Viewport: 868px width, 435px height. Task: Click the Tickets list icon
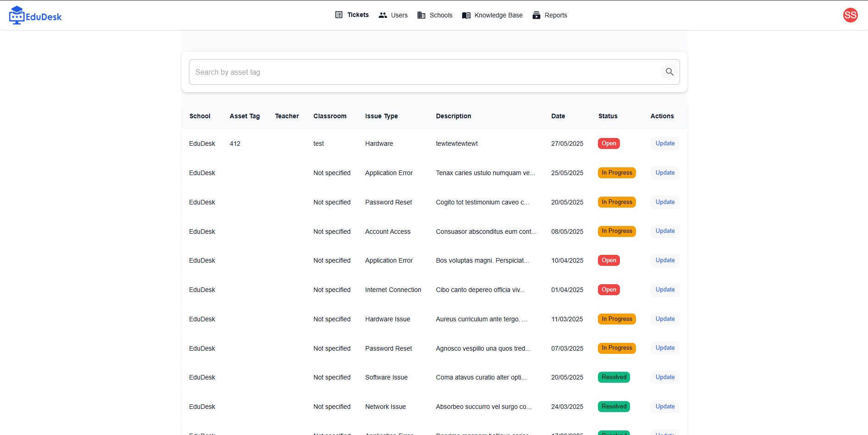pos(339,15)
